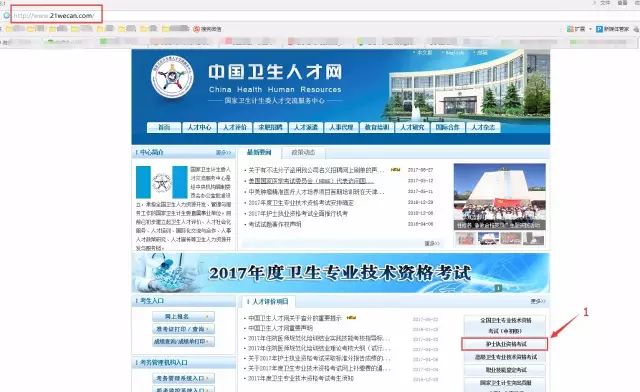The image size is (640, 392).
Task: Click the highlighted 护士执业资格考试 button
Action: click(x=504, y=344)
